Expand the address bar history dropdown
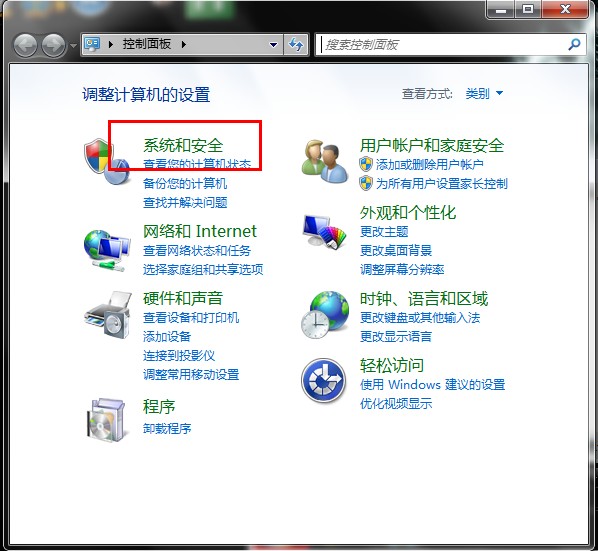 click(273, 45)
